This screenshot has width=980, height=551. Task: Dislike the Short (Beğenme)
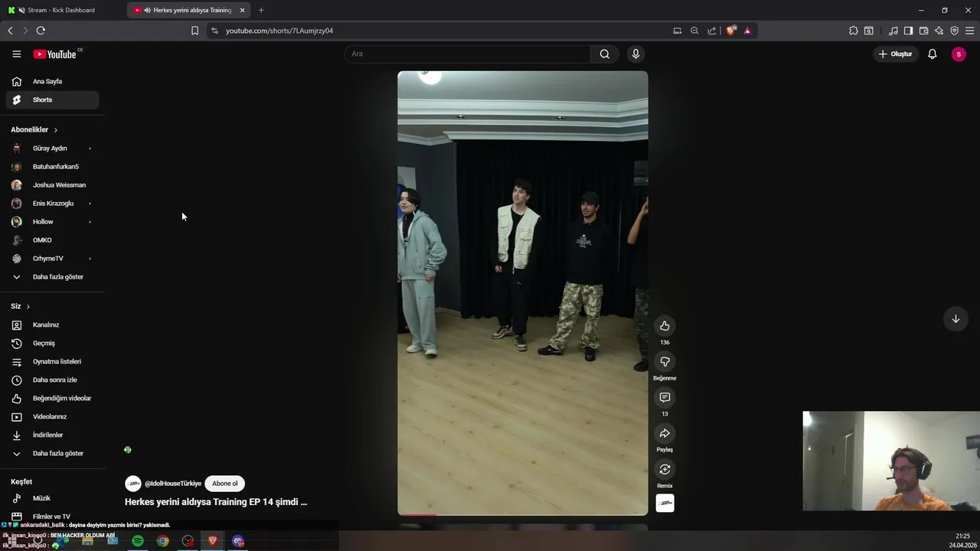[665, 362]
